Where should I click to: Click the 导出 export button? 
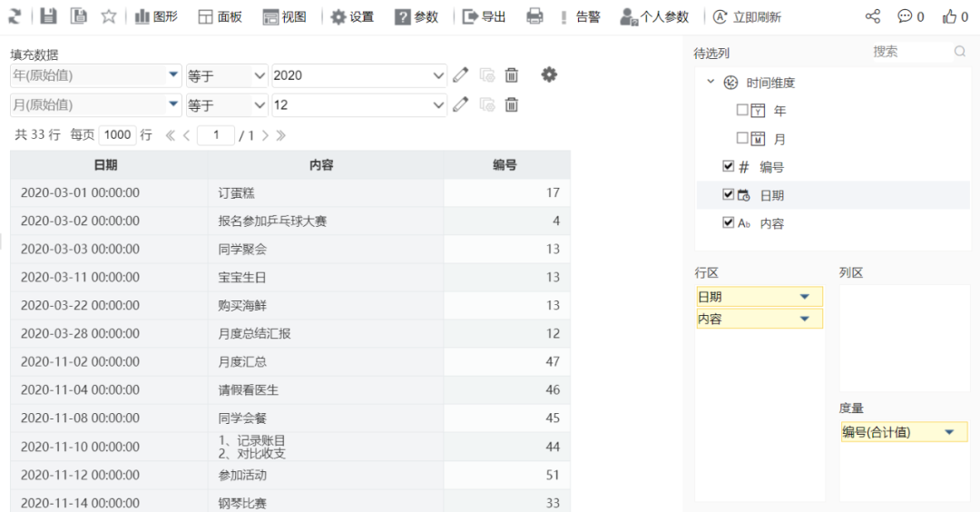(x=483, y=17)
